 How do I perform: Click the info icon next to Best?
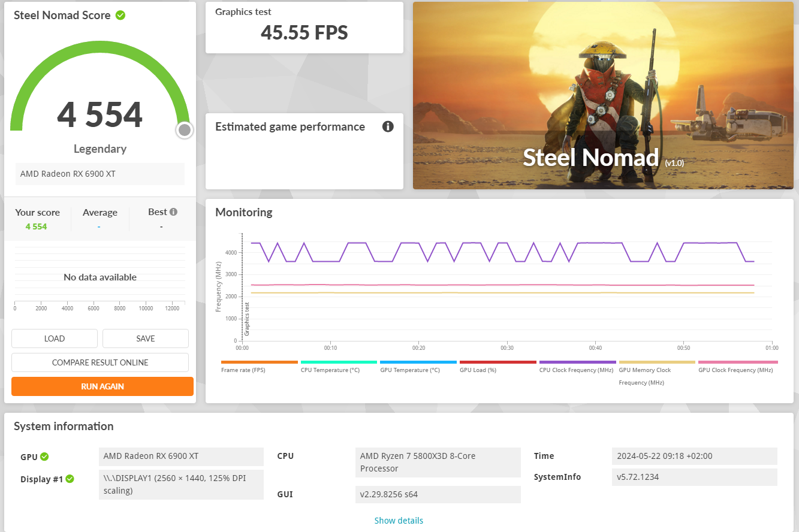(x=173, y=212)
